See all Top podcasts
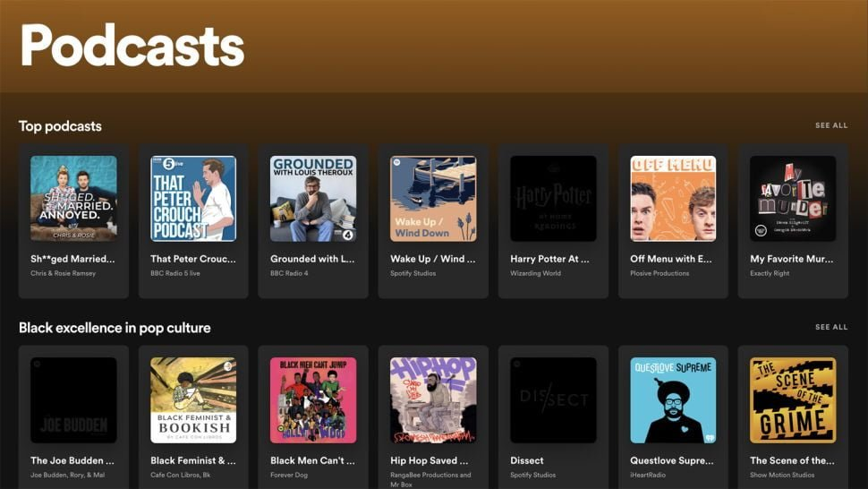This screenshot has width=868, height=489. [831, 125]
